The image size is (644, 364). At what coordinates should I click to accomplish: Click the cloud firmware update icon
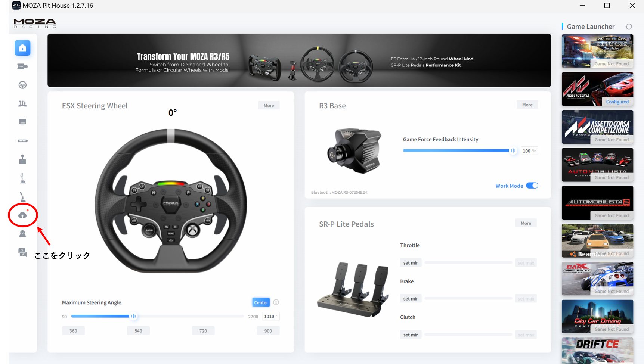click(x=22, y=215)
